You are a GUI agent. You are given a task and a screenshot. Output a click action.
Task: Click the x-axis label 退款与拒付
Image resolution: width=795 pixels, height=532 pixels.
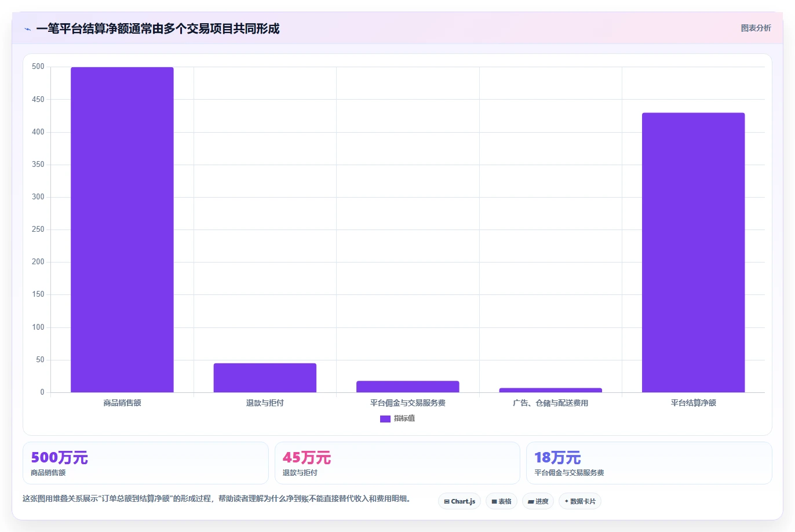[265, 403]
